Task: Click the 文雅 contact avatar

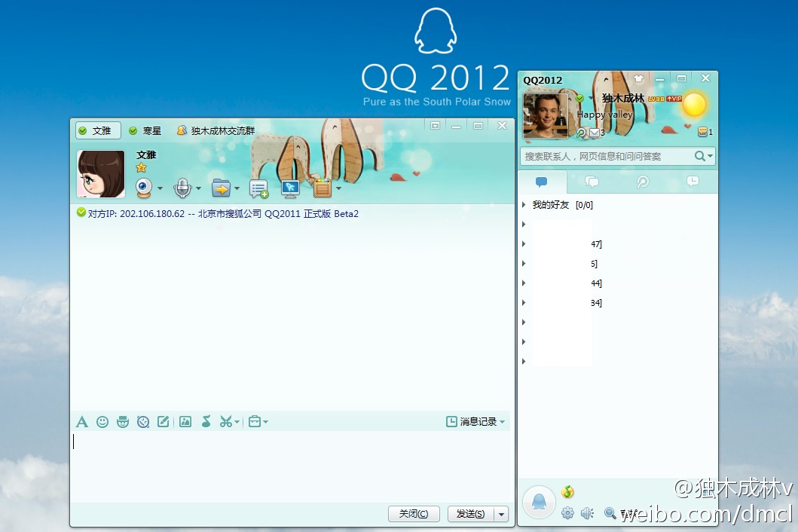Action: click(101, 174)
